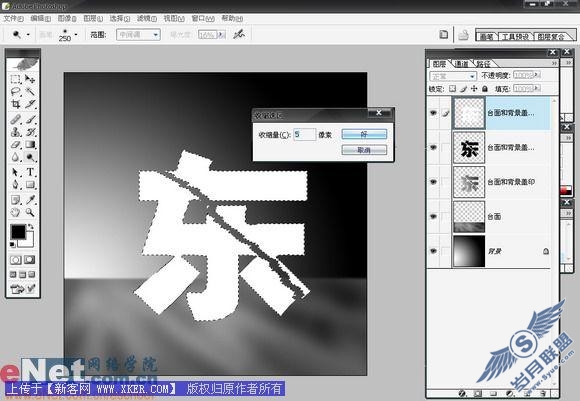Open the tool preset picker arrow
This screenshot has width=580, height=401.
(28, 35)
